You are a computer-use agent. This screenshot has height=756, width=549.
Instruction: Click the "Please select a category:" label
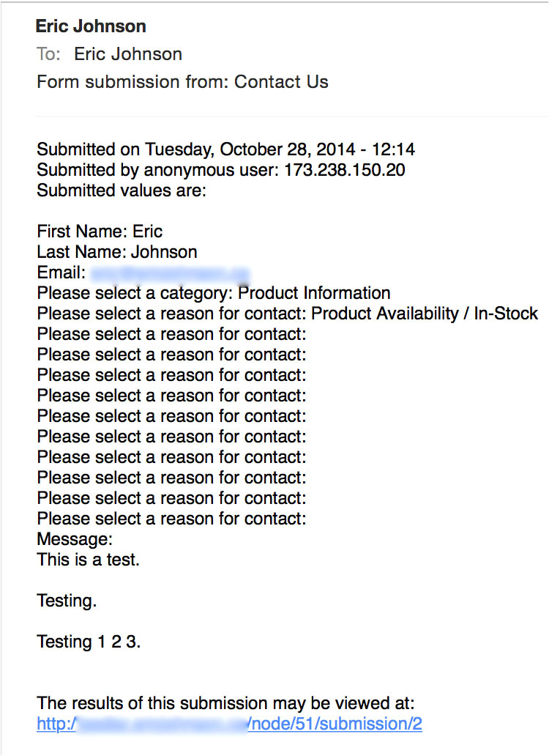(x=135, y=294)
